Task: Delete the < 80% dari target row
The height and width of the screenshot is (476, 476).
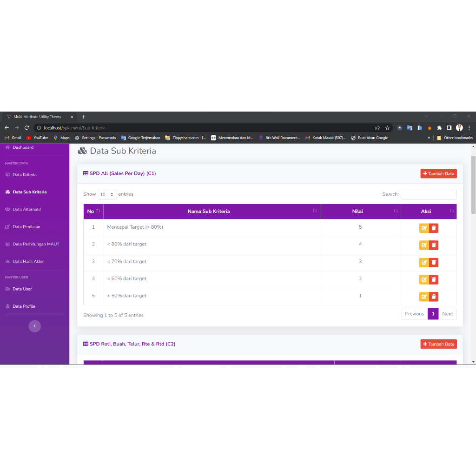Action: point(434,245)
